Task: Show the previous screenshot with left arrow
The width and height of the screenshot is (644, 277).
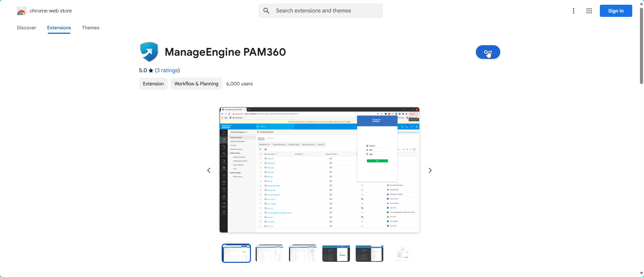Action: (209, 171)
